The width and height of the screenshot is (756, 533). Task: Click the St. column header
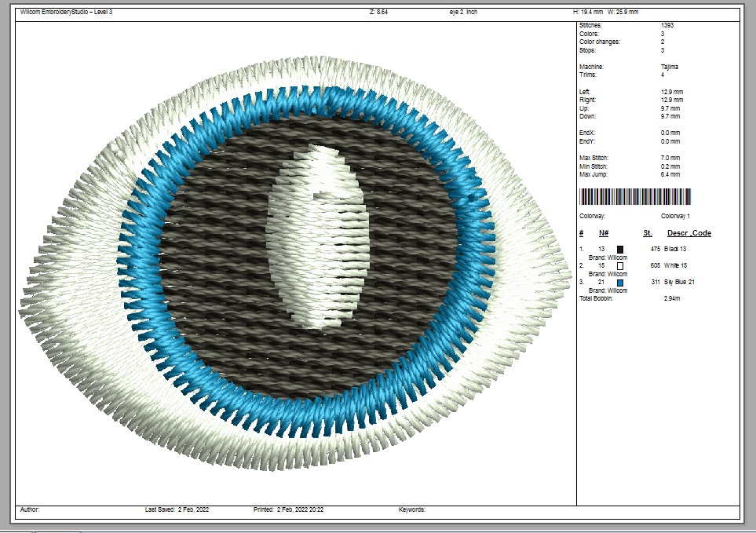click(648, 233)
